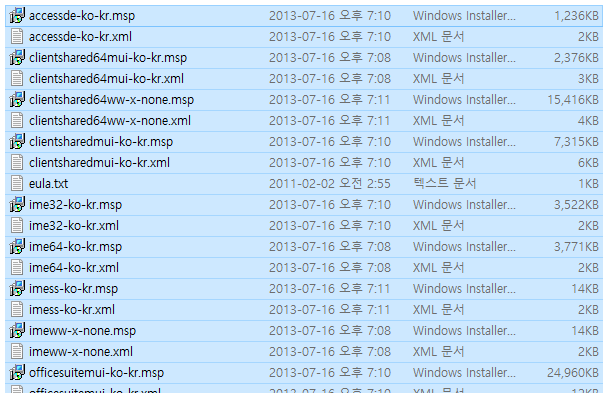Click the 3,771KB size value
The height and width of the screenshot is (401, 610).
click(577, 247)
